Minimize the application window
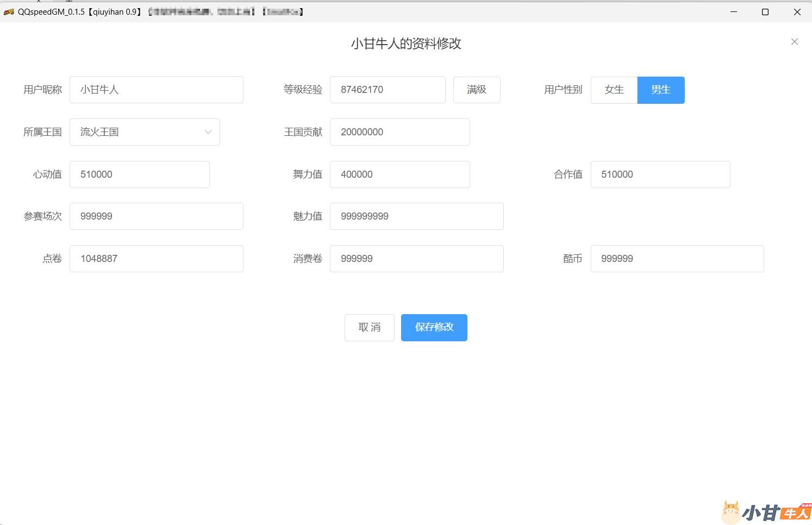 click(x=733, y=11)
